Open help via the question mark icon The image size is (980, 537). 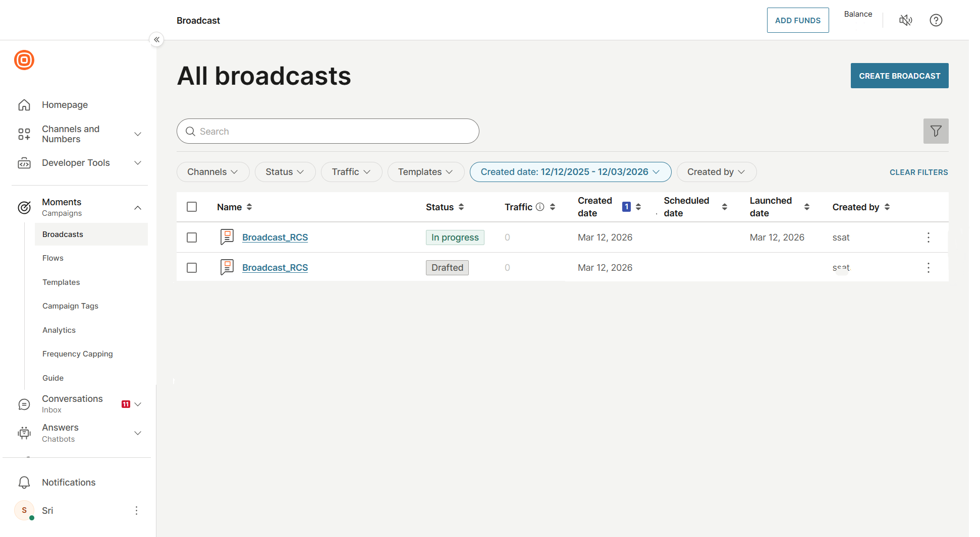point(936,20)
